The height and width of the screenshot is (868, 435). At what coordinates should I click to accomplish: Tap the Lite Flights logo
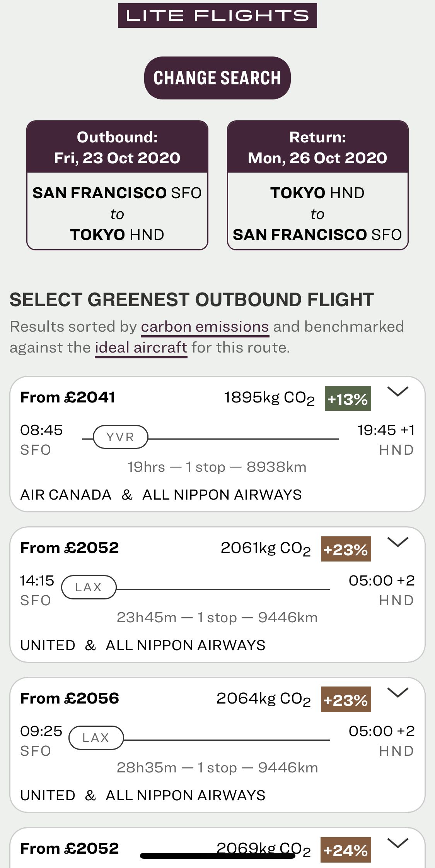(x=217, y=15)
